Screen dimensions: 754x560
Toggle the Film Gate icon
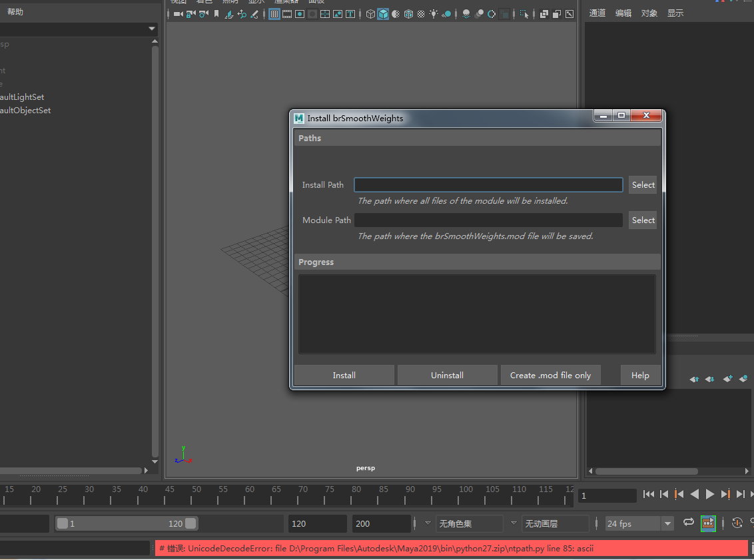287,14
